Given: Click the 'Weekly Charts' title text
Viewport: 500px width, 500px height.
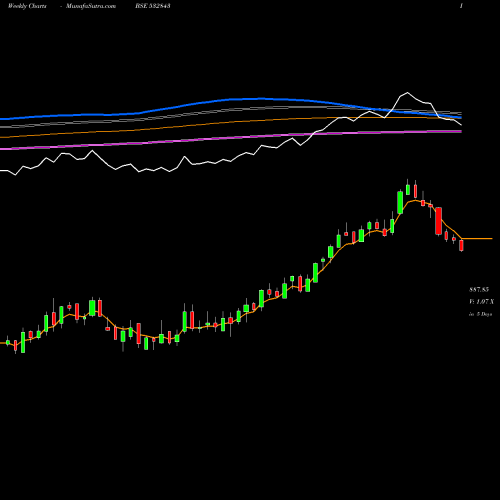Looking at the screenshot, I should [x=27, y=6].
